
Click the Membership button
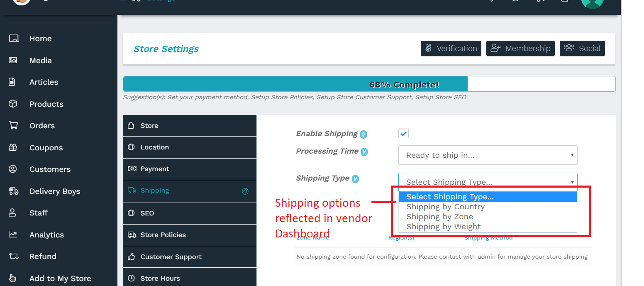(520, 48)
